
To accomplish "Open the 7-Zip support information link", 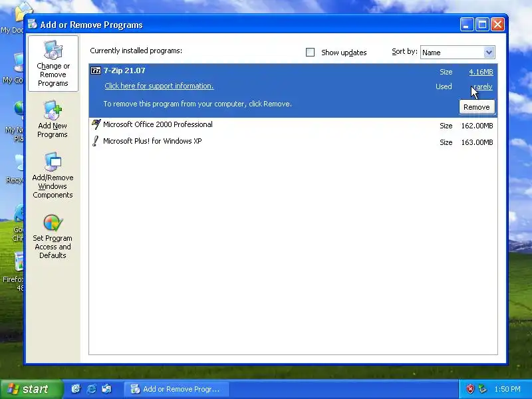I will (x=159, y=86).
